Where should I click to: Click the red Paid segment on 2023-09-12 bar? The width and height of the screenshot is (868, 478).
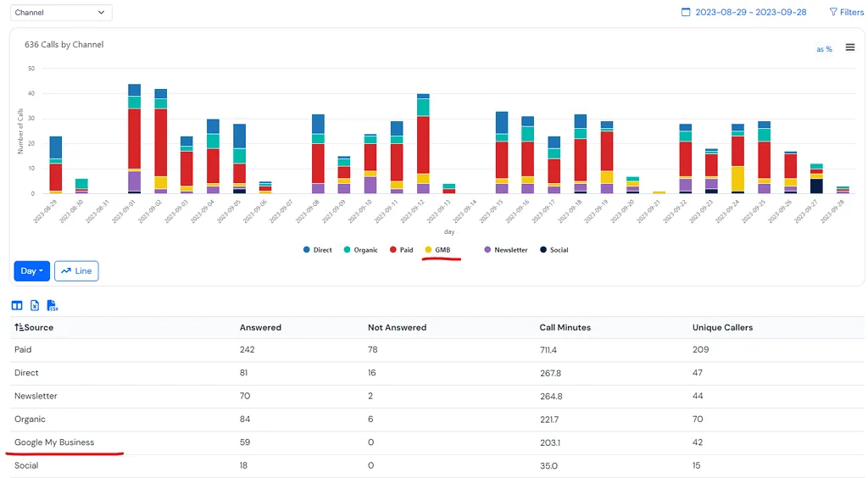pyautogui.click(x=423, y=145)
